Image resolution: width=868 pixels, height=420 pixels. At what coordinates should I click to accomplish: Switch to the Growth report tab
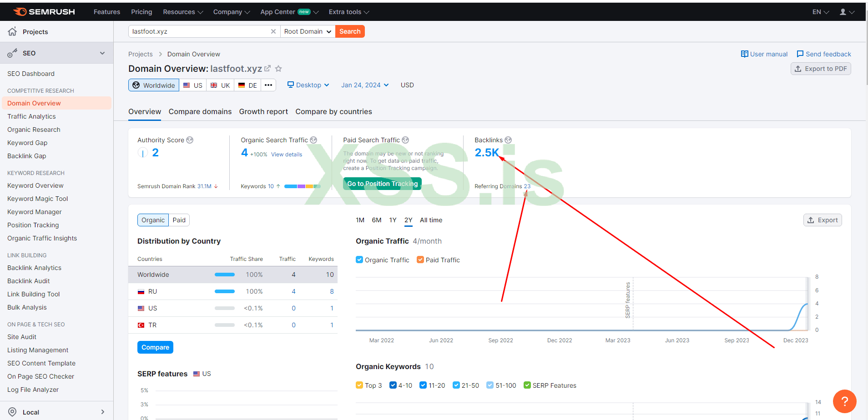[263, 111]
